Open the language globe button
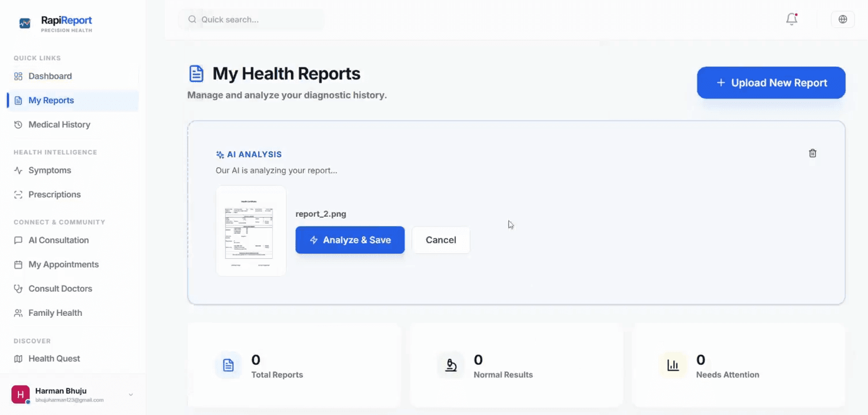 coord(843,19)
